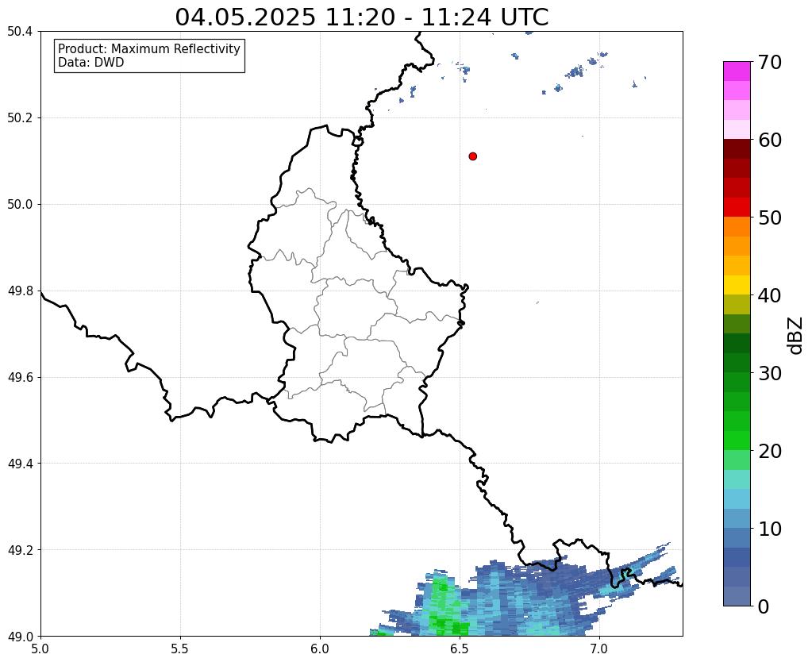The image size is (812, 662).
Task: Click the colorbar tick label 50
Action: click(x=770, y=217)
